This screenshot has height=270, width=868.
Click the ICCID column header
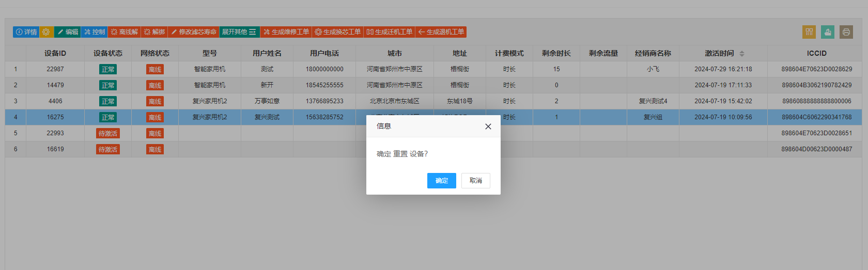(x=817, y=54)
